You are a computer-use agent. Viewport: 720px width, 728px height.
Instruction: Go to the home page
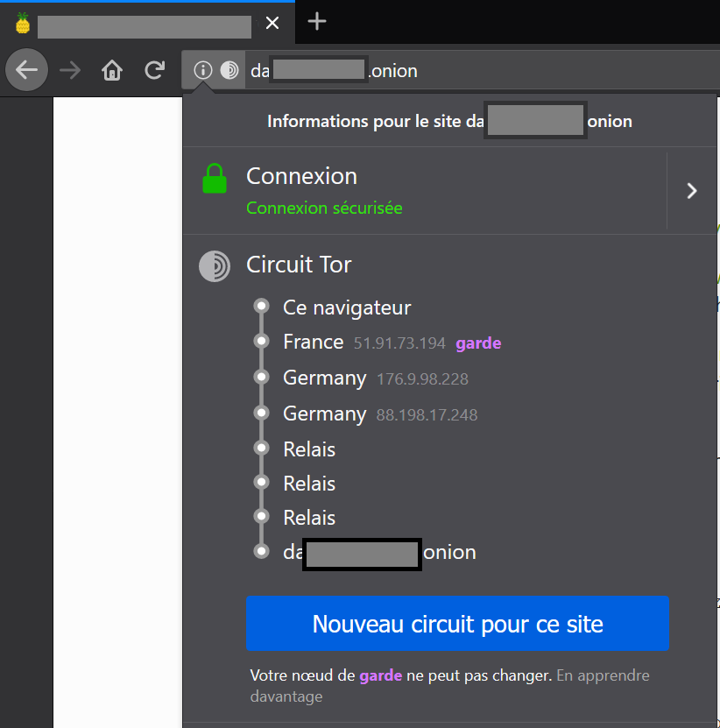coord(112,70)
